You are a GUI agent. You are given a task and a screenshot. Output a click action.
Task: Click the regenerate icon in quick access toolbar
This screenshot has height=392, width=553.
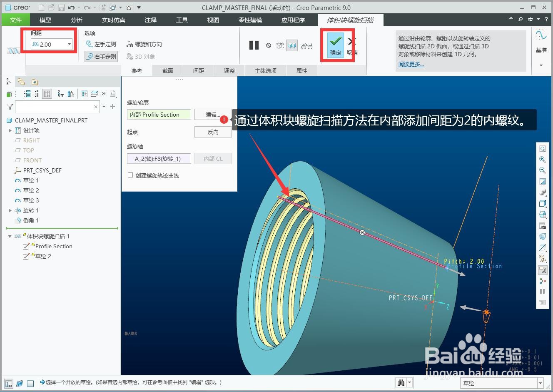pyautogui.click(x=102, y=7)
